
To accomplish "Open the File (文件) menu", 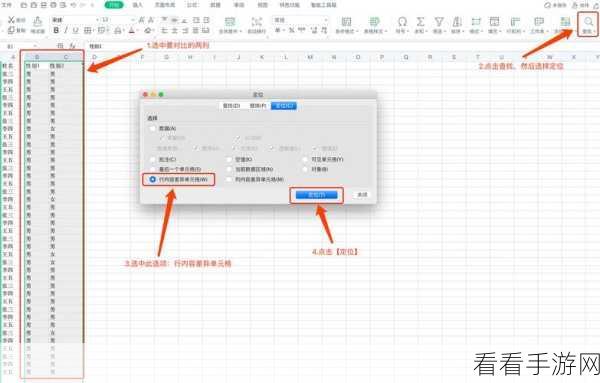I will (x=7, y=5).
